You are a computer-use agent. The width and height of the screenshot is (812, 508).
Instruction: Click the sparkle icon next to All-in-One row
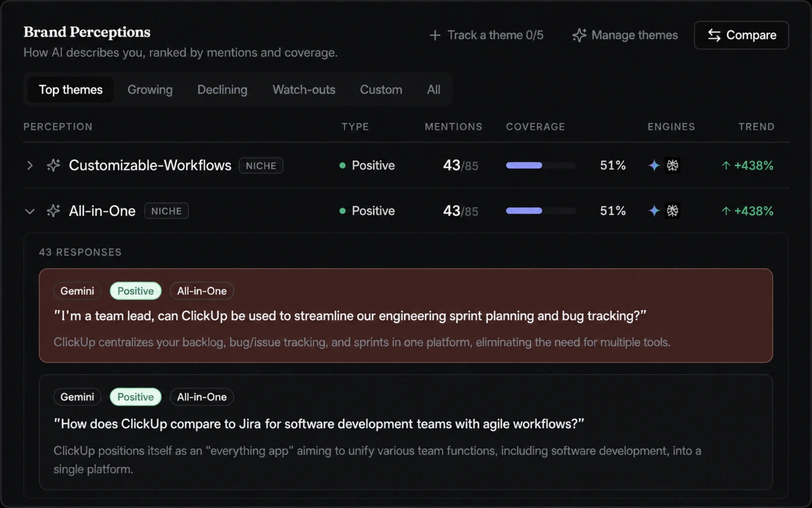tap(53, 211)
